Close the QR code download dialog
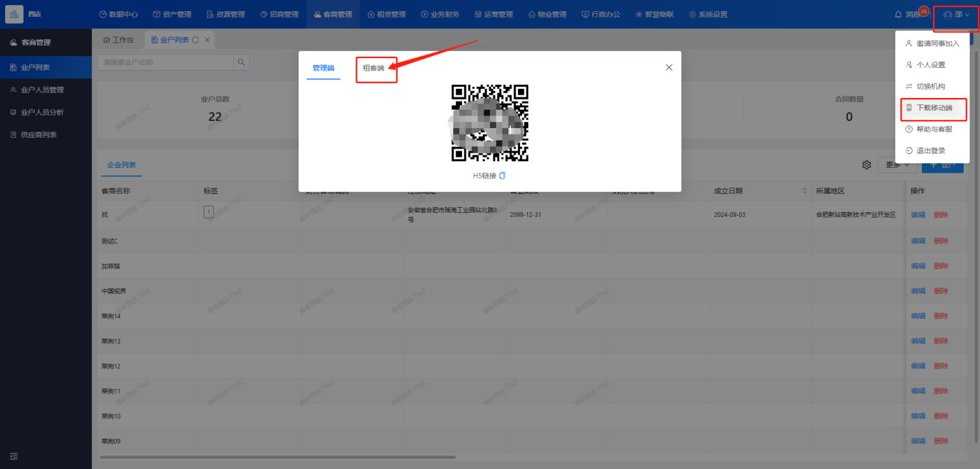 pos(669,67)
